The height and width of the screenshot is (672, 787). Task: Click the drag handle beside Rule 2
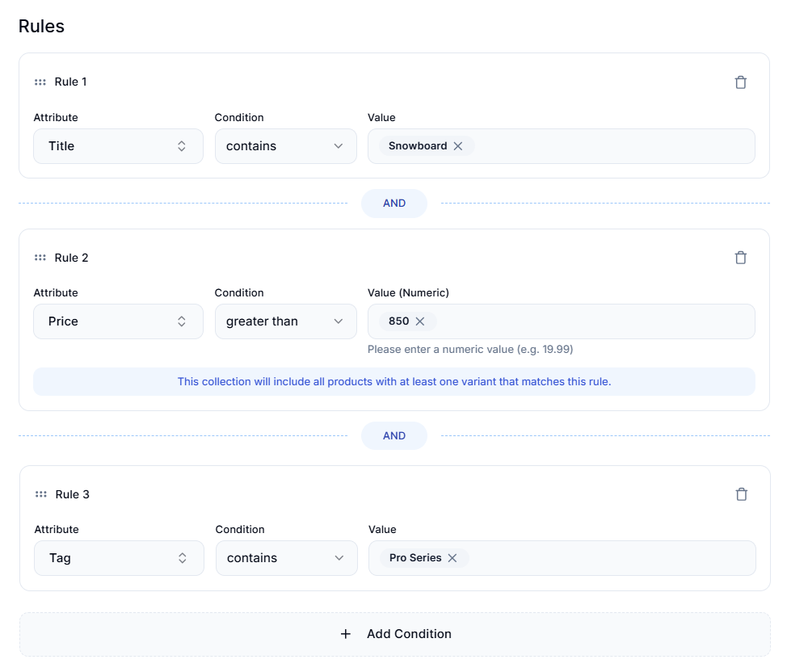(40, 257)
